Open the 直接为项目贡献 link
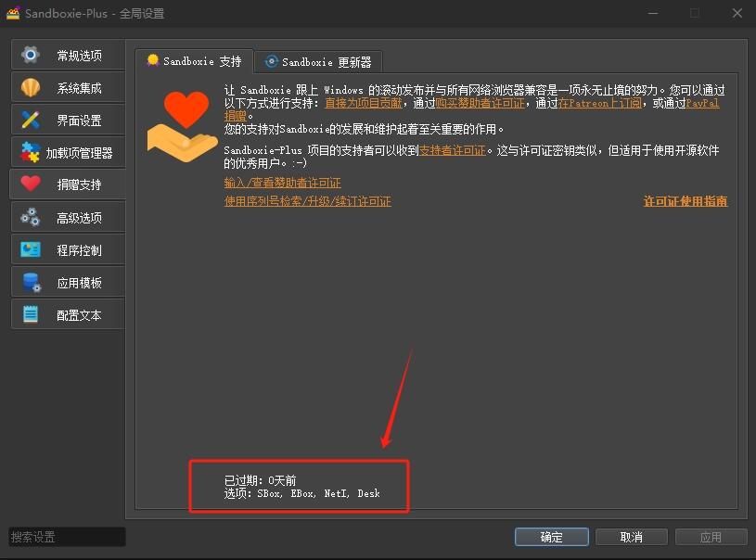Image resolution: width=756 pixels, height=560 pixels. (x=364, y=103)
